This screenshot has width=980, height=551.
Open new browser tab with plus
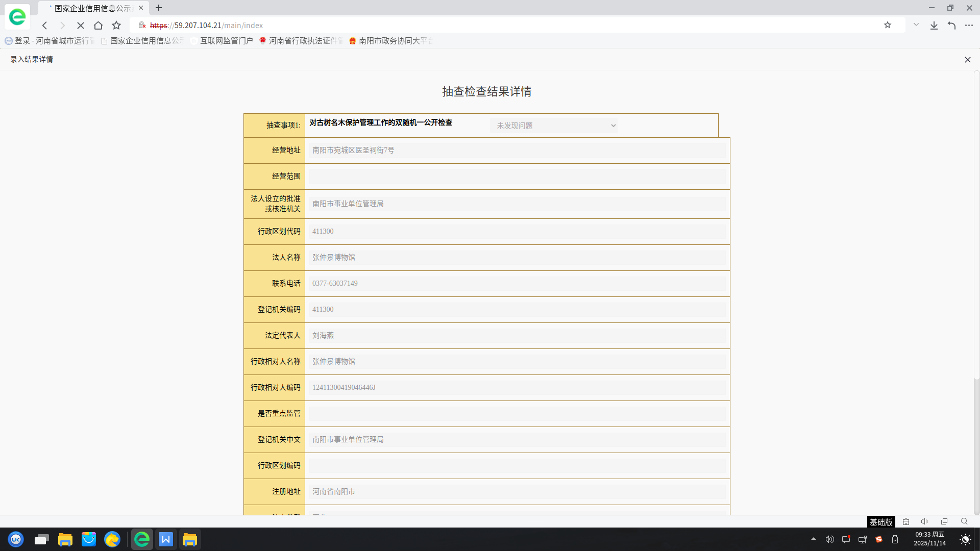pos(159,8)
